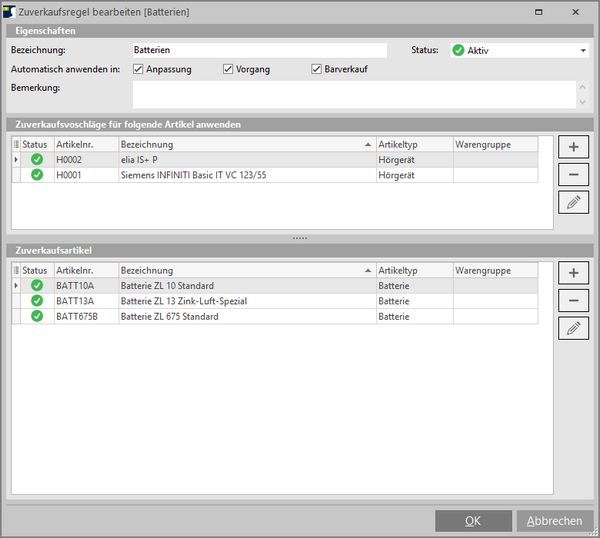This screenshot has width=600, height=538.
Task: Toggle the Vorgang checkbox
Action: pos(228,69)
